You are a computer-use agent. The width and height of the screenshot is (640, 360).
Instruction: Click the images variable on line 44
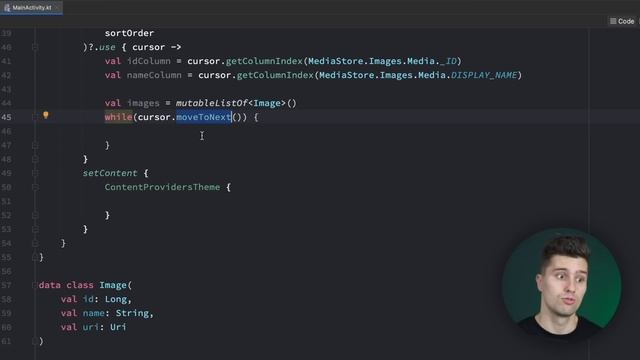(x=143, y=103)
